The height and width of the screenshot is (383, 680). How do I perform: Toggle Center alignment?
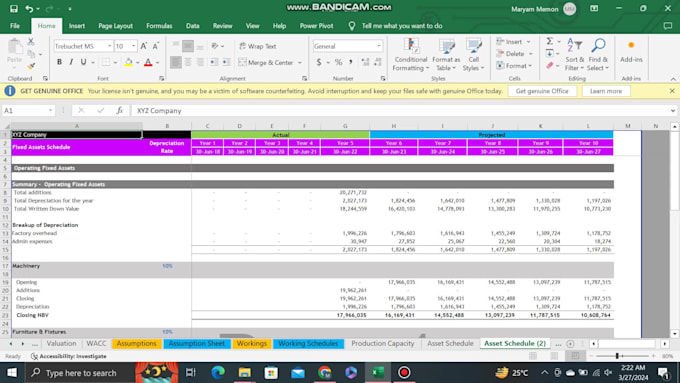click(188, 62)
